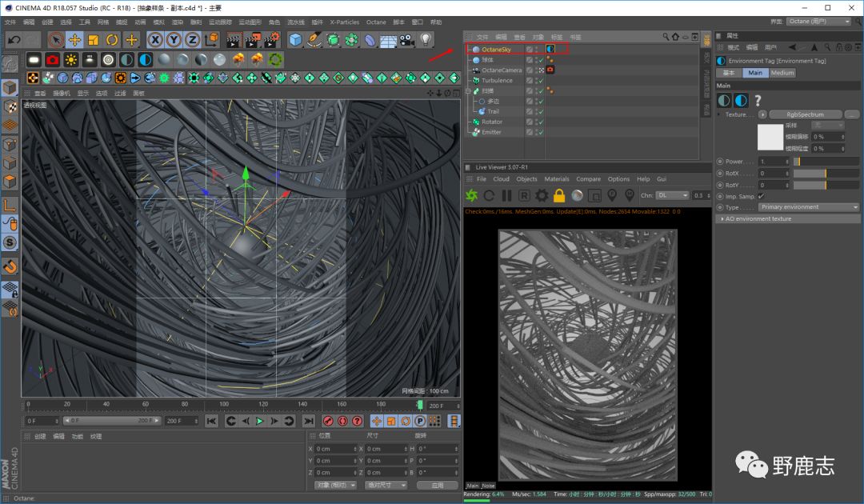Open Live Viewer settings gear
This screenshot has height=504, width=864.
click(542, 195)
